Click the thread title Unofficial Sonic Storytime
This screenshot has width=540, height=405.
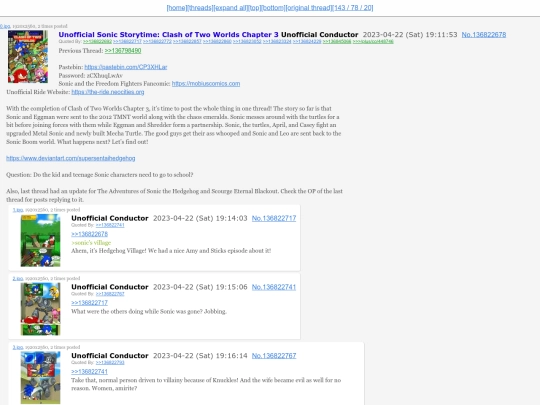(x=168, y=35)
